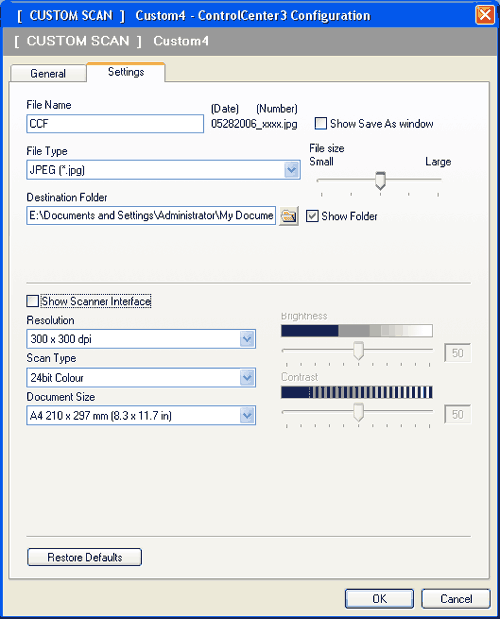
Task: Open the Scan Type dropdown with 24bit Colour
Action: (247, 377)
